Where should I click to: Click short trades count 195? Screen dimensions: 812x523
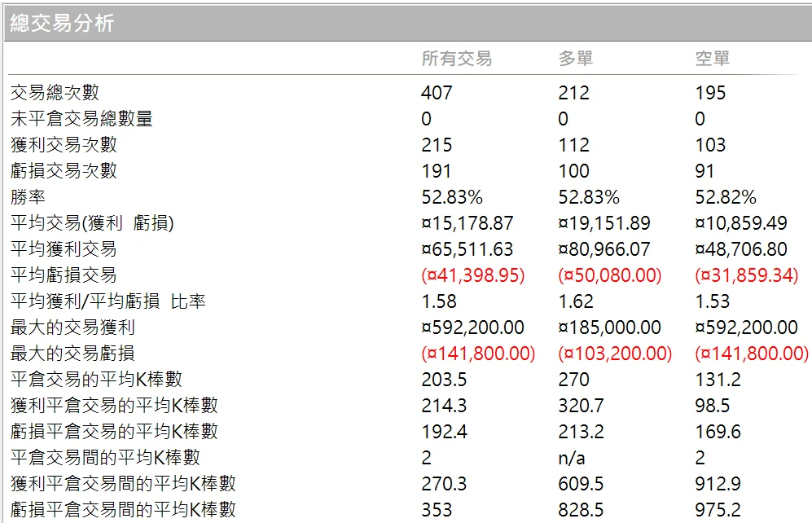coord(710,93)
